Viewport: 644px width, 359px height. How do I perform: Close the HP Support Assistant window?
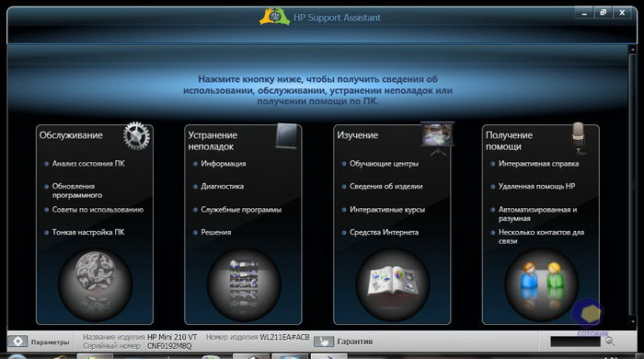tap(622, 13)
